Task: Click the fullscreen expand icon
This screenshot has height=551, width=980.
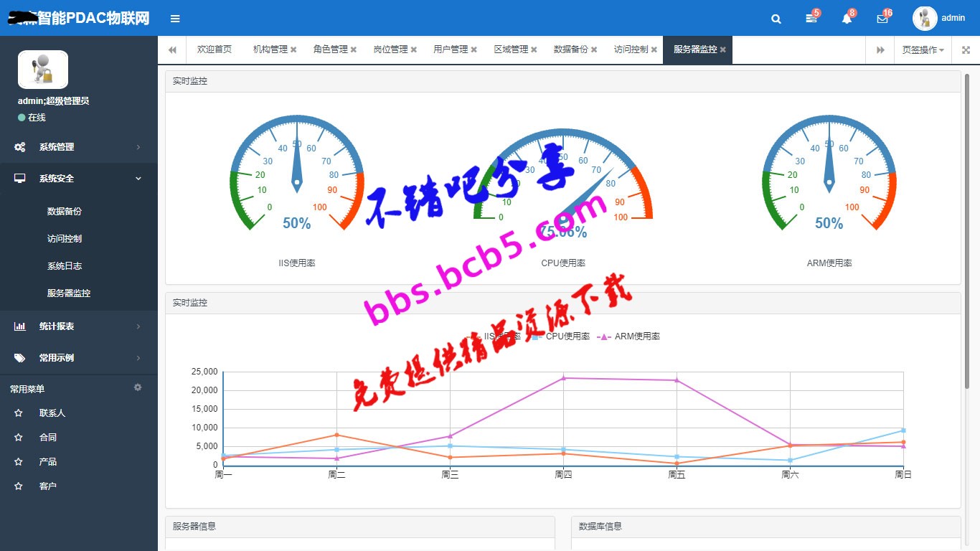Action: (x=966, y=50)
